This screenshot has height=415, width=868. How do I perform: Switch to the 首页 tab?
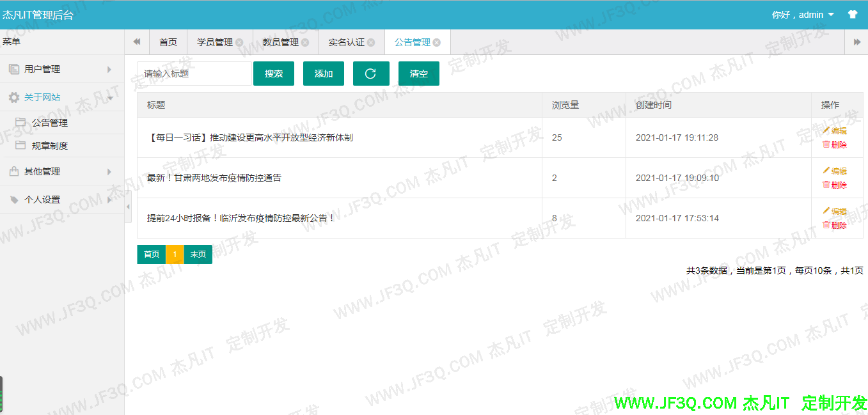tap(168, 42)
